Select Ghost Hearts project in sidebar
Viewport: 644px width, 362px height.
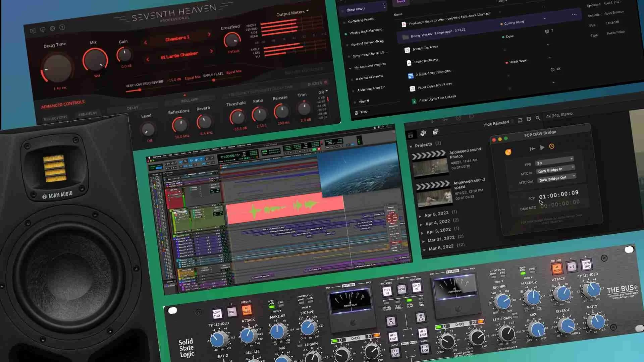coord(356,9)
